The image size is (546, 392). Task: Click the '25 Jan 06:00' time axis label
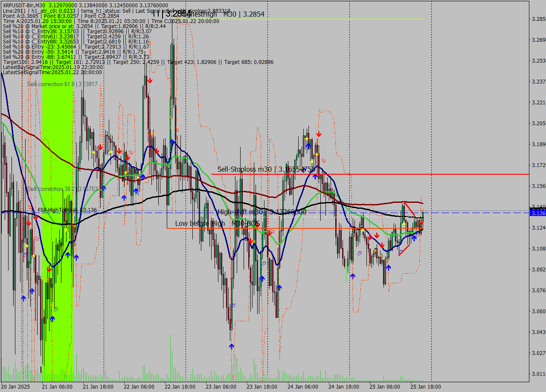(x=385, y=387)
